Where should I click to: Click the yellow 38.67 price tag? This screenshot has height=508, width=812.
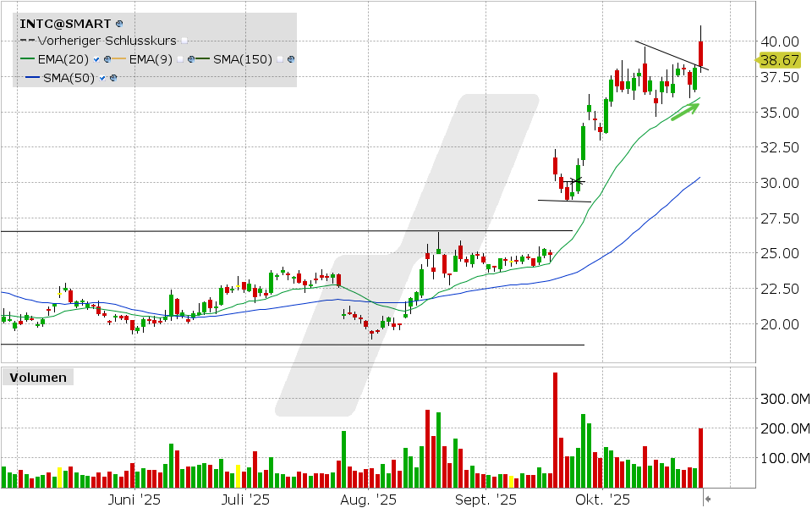[x=779, y=60]
